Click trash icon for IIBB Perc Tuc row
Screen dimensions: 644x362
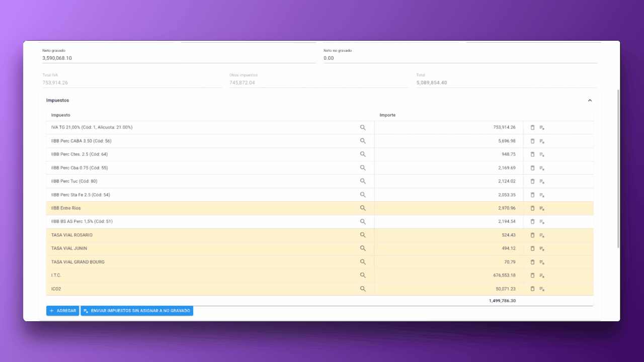pos(532,182)
